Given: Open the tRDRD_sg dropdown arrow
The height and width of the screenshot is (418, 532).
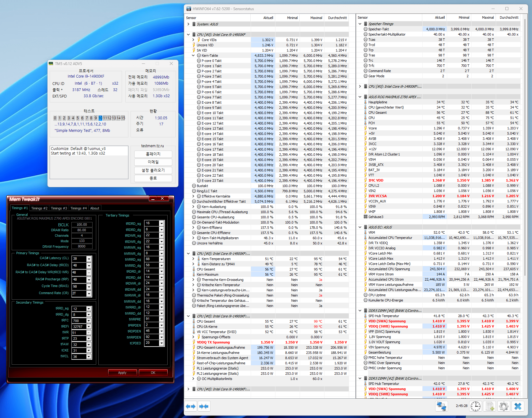Looking at the screenshot, I should tap(161, 223).
